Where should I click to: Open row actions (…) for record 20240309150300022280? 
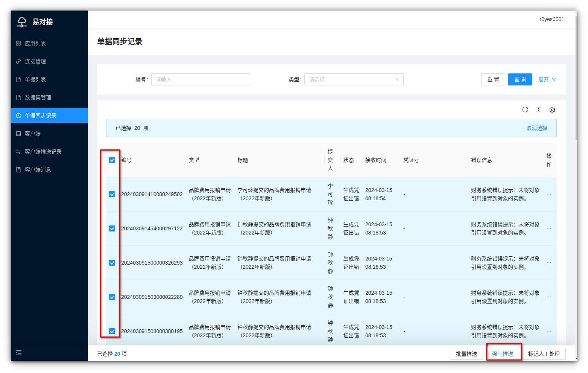pyautogui.click(x=548, y=297)
